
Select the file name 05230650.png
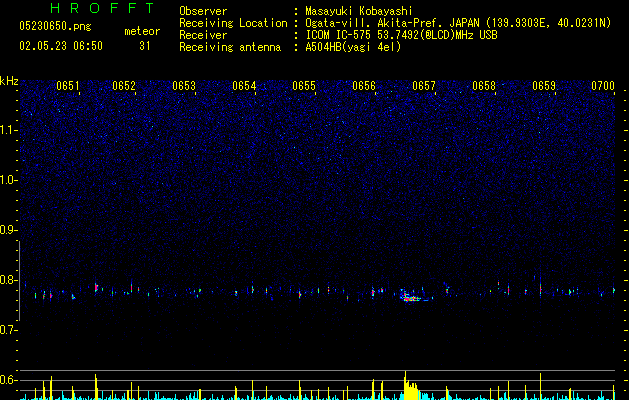click(55, 27)
